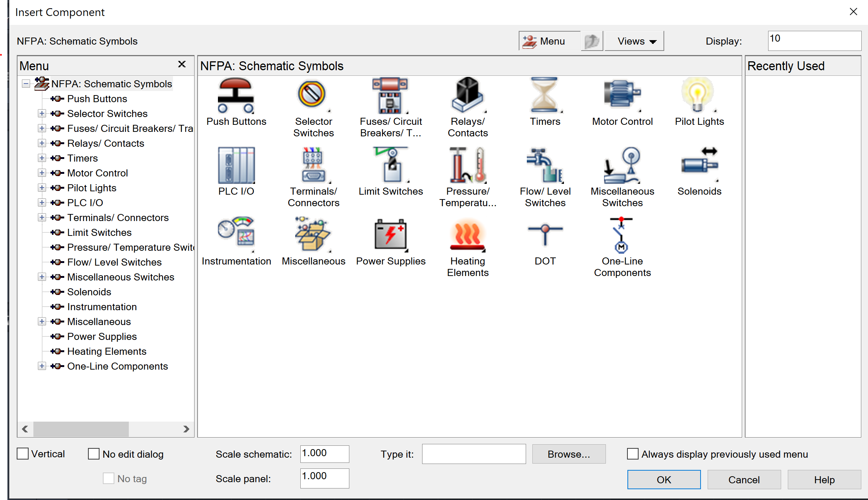Click the menu tree horizontal scrollbar thumb
The width and height of the screenshot is (868, 500).
pos(81,429)
